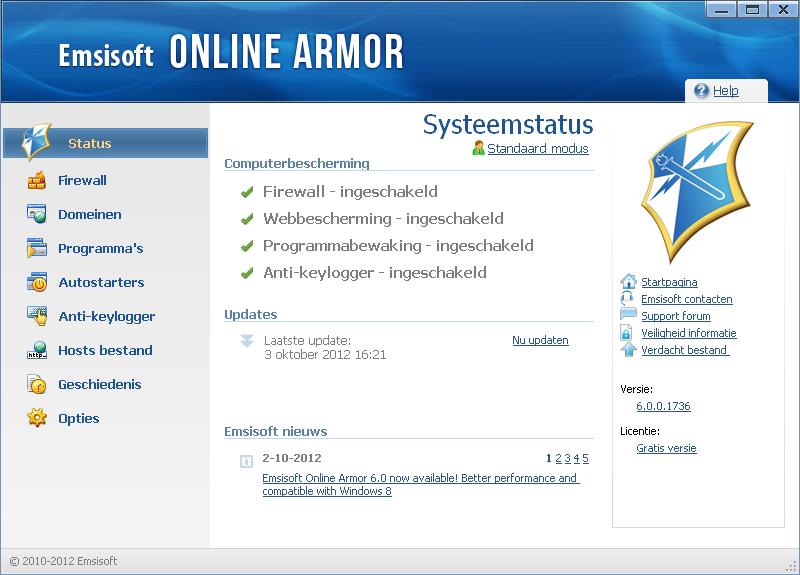The height and width of the screenshot is (575, 800).
Task: Click the Standaard modus link
Action: 537,149
